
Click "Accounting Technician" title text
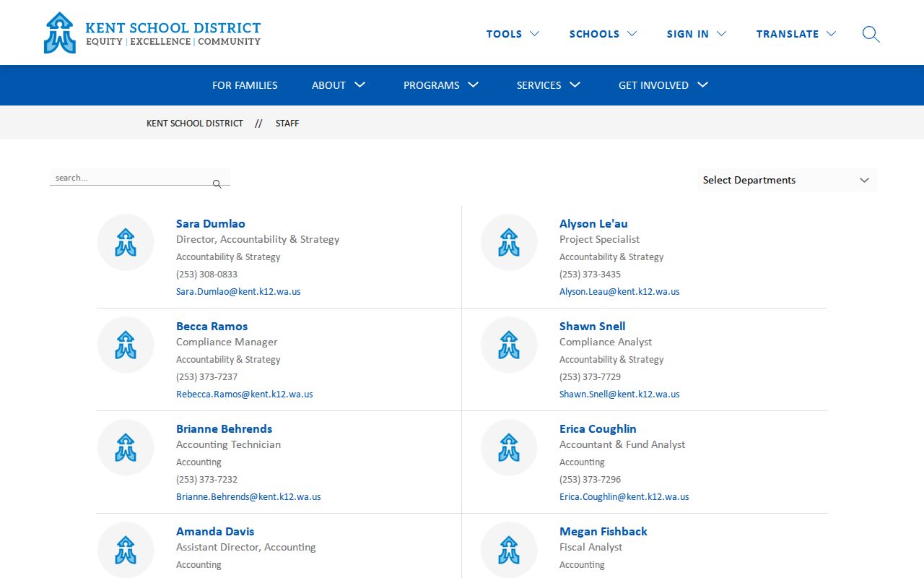click(x=228, y=444)
